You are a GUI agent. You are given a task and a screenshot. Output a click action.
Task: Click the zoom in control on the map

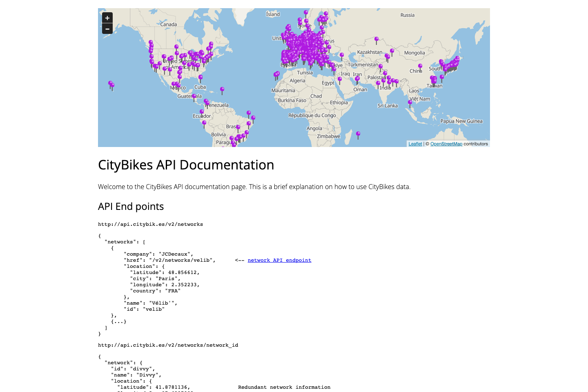[x=107, y=18]
